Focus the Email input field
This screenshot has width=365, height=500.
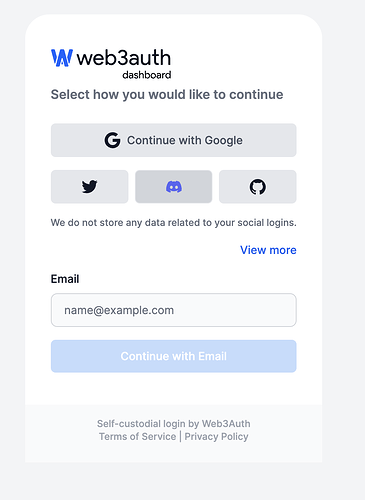(x=174, y=310)
